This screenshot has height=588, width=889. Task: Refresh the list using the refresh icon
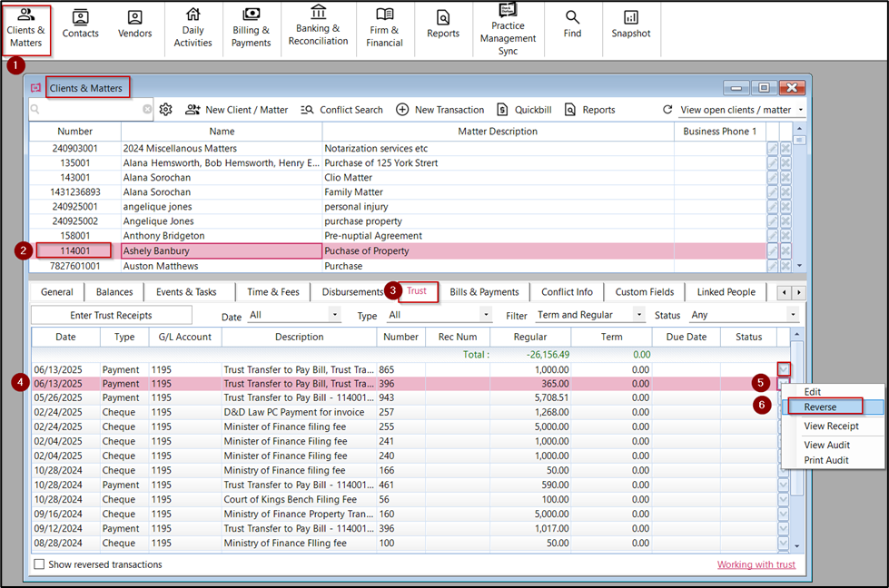667,109
